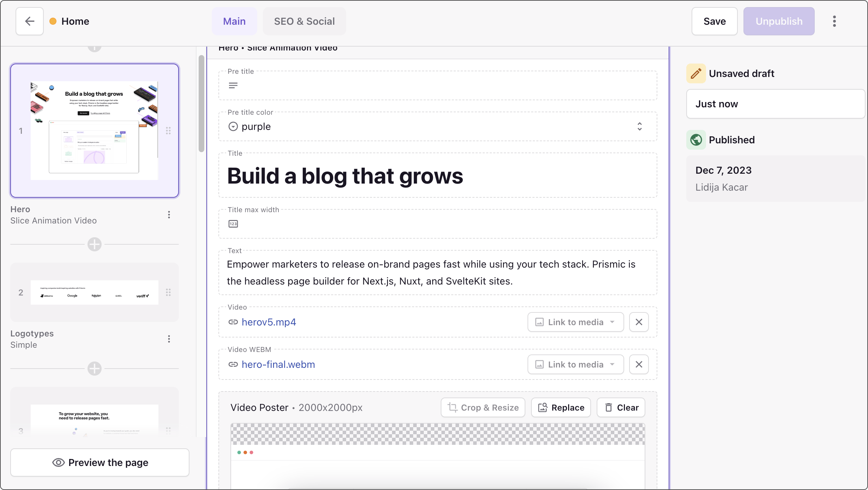Add a slice below Logotypes slice
The height and width of the screenshot is (490, 868).
coord(95,369)
